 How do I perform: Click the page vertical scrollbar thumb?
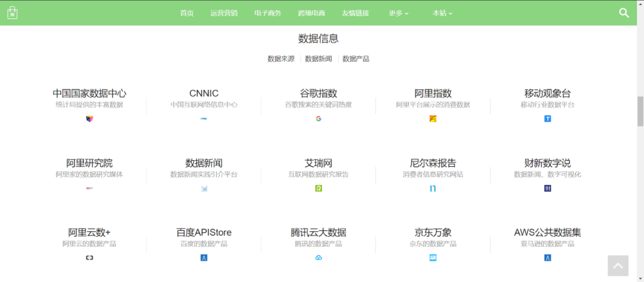640,111
